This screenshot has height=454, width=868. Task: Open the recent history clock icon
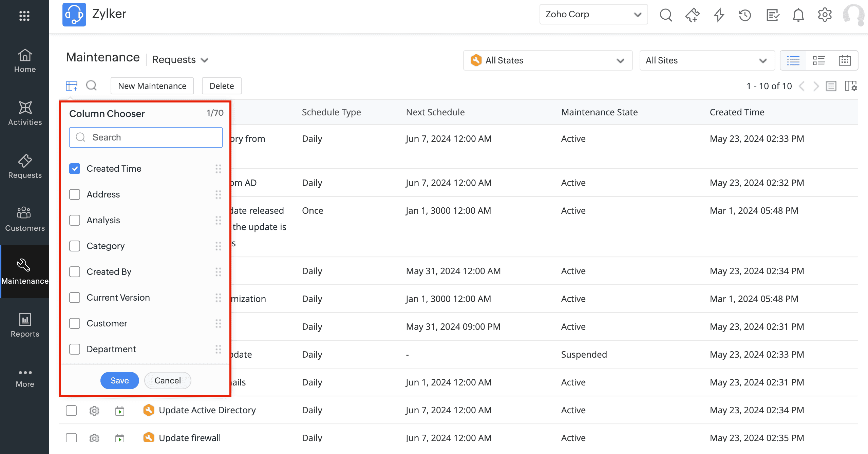coord(745,15)
